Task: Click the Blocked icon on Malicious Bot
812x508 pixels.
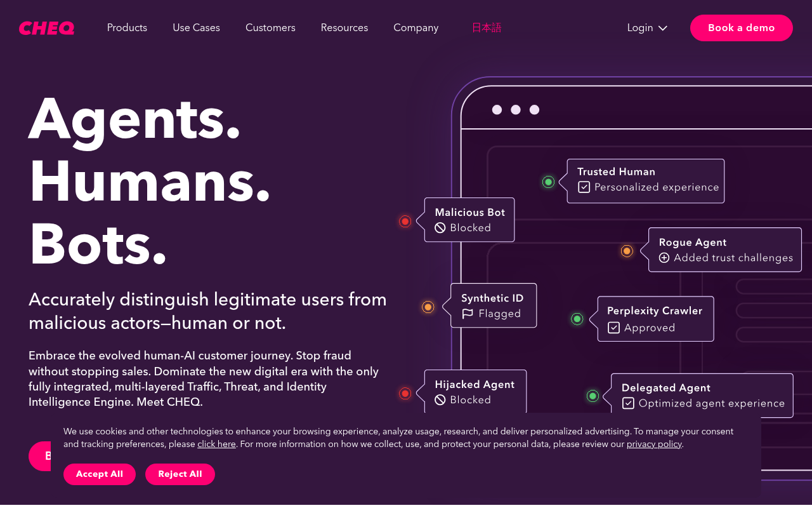Action: pyautogui.click(x=442, y=228)
